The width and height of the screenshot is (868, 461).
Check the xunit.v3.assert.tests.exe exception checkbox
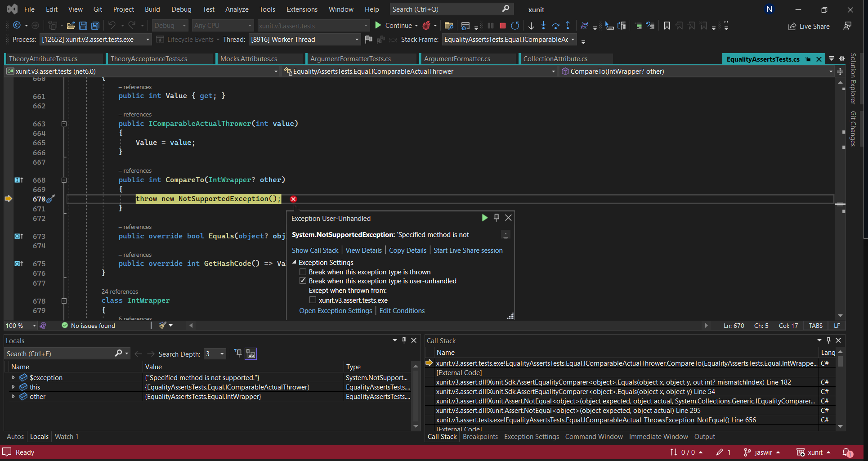tap(313, 300)
